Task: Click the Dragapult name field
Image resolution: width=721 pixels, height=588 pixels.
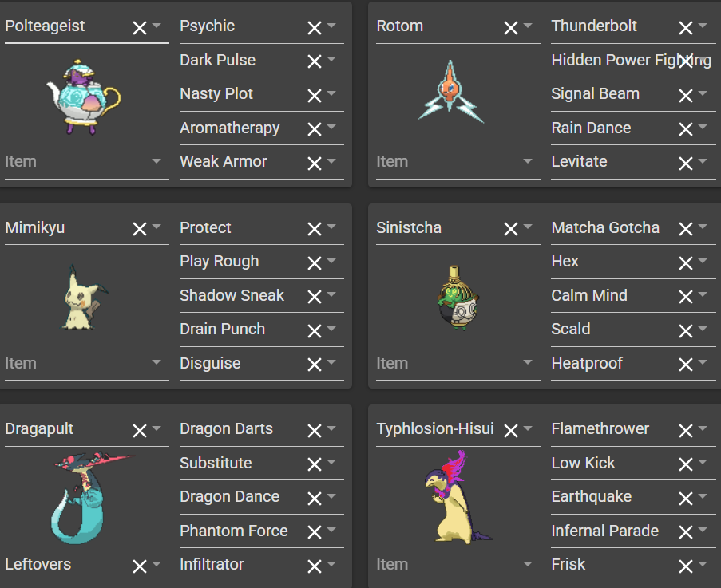Action: click(87, 429)
